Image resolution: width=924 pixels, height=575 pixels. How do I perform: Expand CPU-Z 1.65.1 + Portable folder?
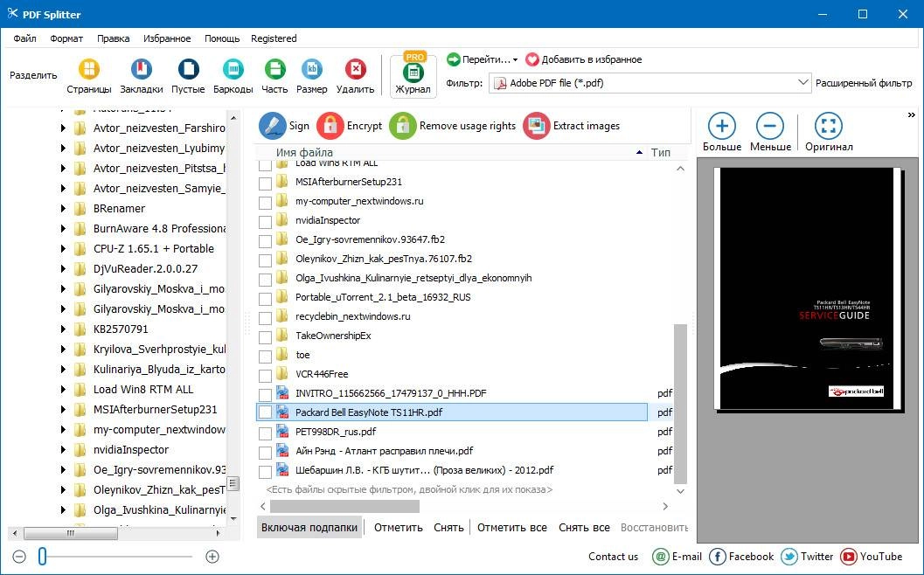tap(63, 249)
